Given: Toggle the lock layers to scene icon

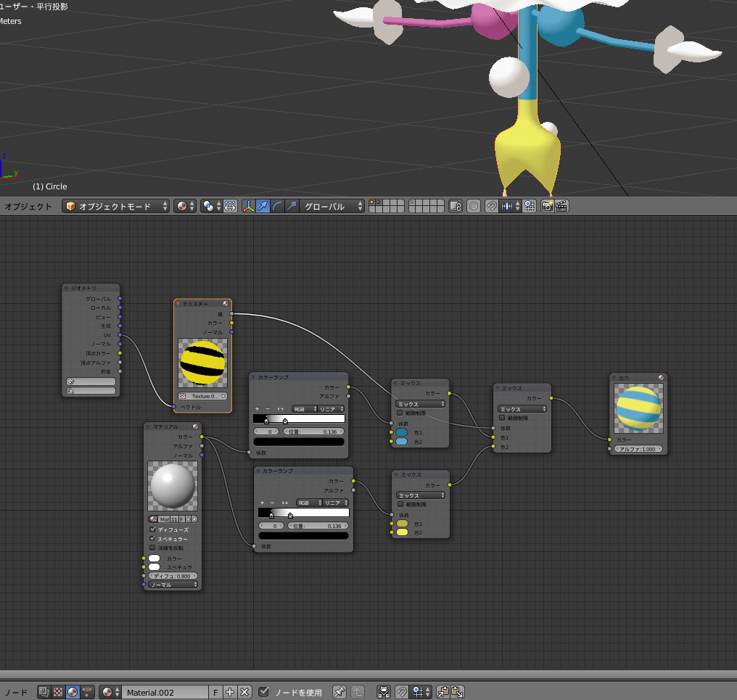Looking at the screenshot, I should 456,206.
